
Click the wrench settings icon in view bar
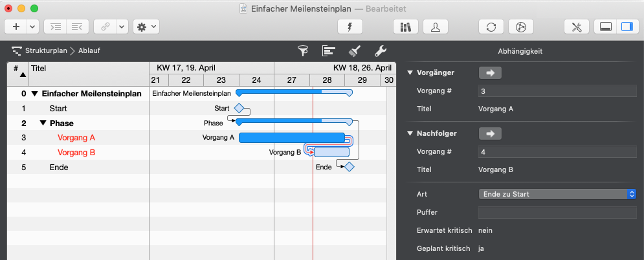(x=381, y=50)
